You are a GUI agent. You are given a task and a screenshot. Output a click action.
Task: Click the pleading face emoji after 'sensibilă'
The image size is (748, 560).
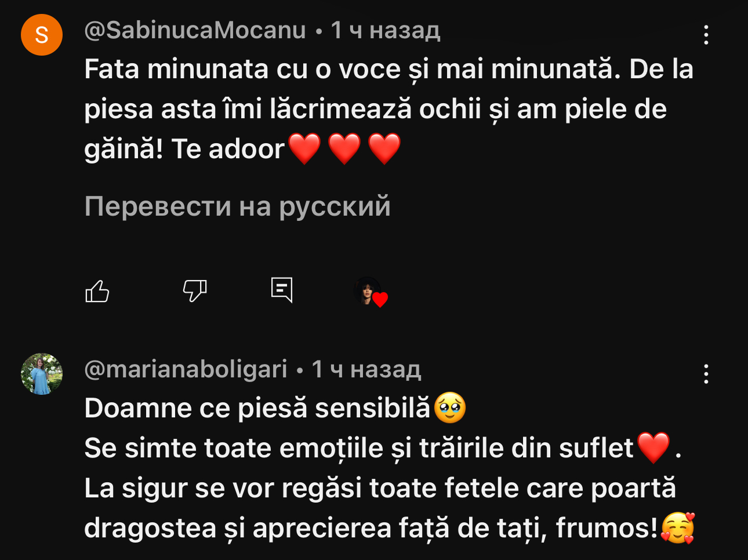(x=450, y=408)
